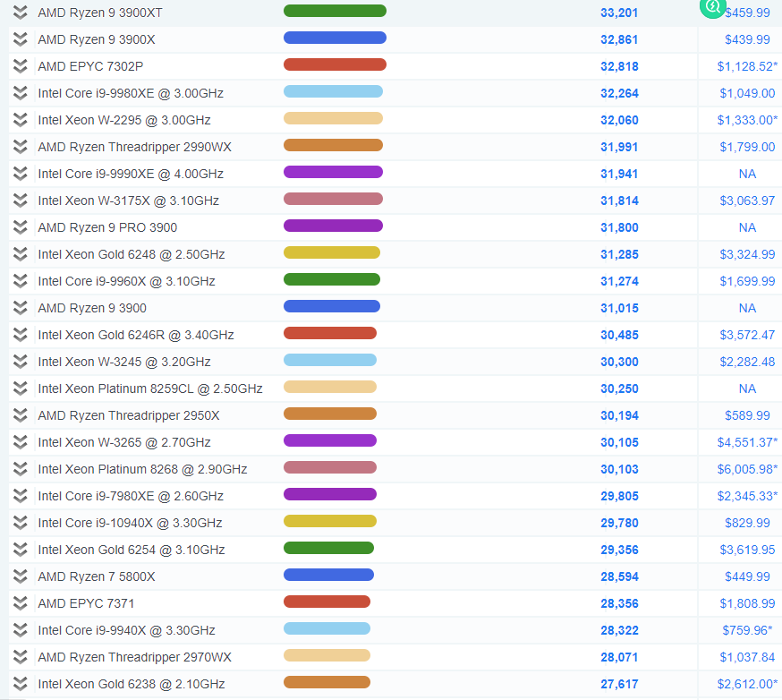Click the $1,049.00 price link
Viewport: 782px width, 700px height.
pos(747,93)
